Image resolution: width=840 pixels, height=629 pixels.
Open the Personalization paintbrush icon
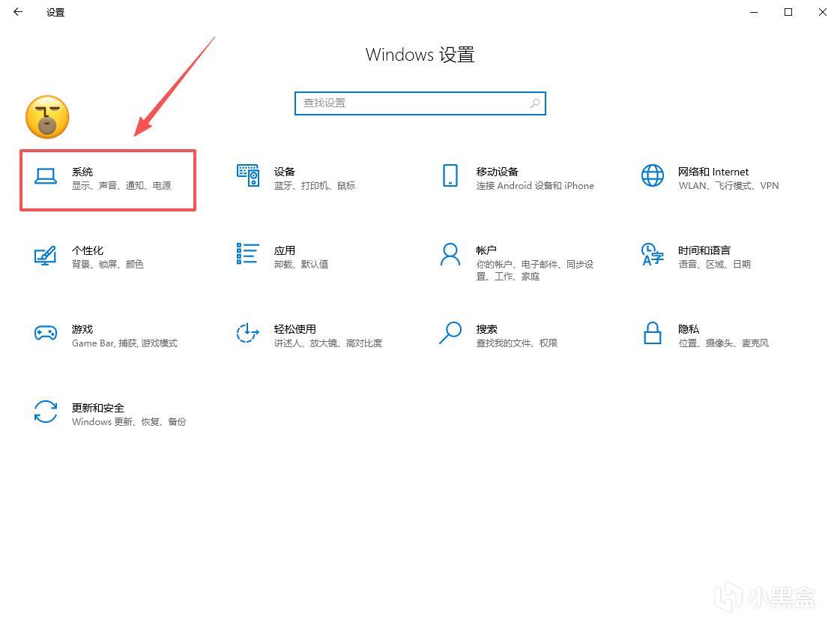tap(45, 255)
